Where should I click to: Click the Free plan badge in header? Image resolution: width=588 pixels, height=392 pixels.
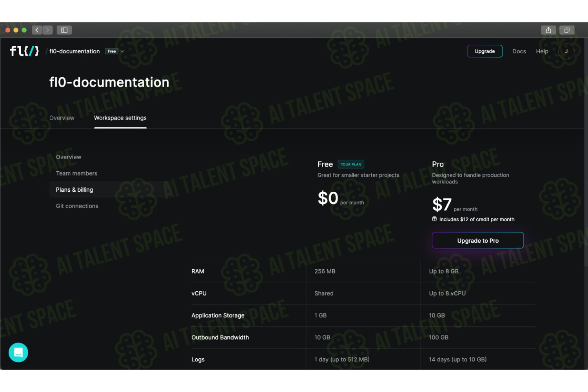[x=112, y=51]
